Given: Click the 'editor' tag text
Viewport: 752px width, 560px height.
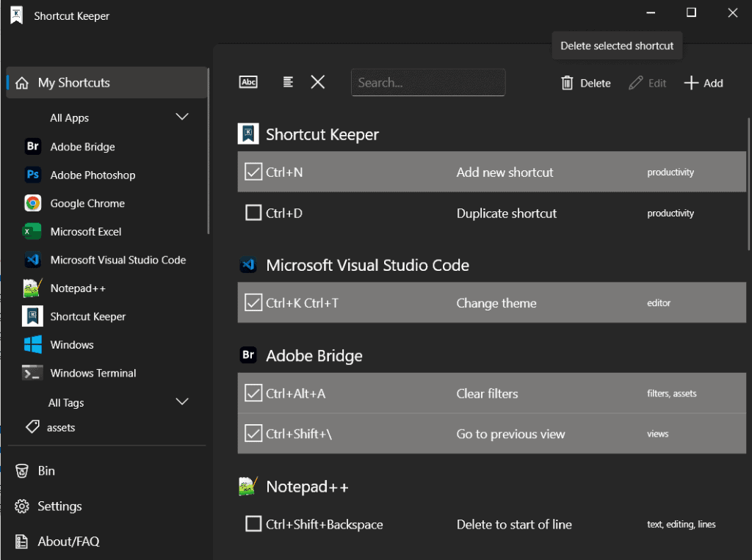Looking at the screenshot, I should click(x=659, y=302).
